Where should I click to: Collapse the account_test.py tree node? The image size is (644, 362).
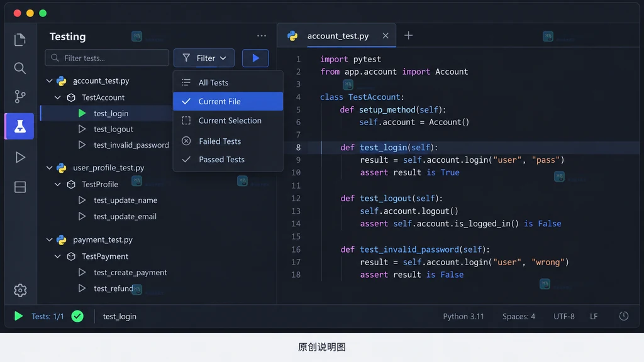[49, 81]
